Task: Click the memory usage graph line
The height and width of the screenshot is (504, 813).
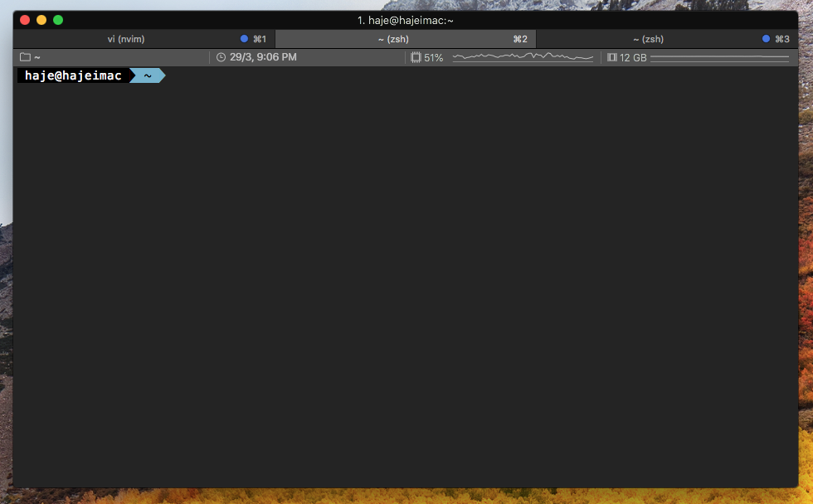Action: pos(719,57)
